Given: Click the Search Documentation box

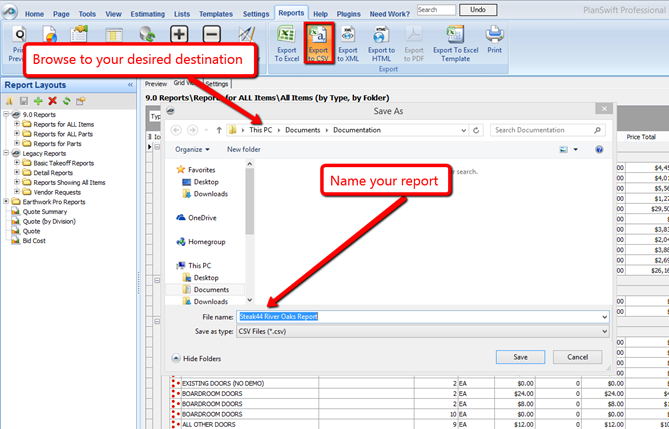Looking at the screenshot, I should pyautogui.click(x=547, y=130).
